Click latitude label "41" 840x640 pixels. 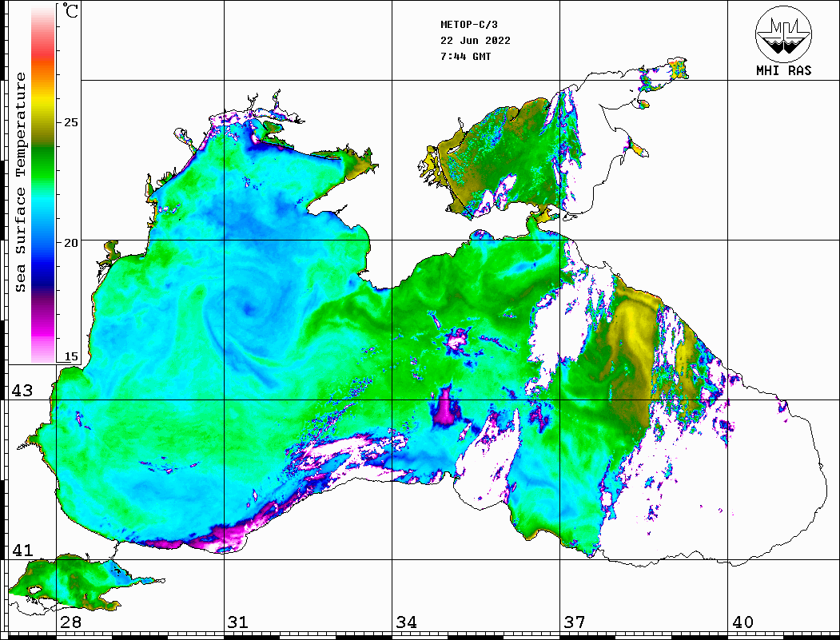(22, 551)
